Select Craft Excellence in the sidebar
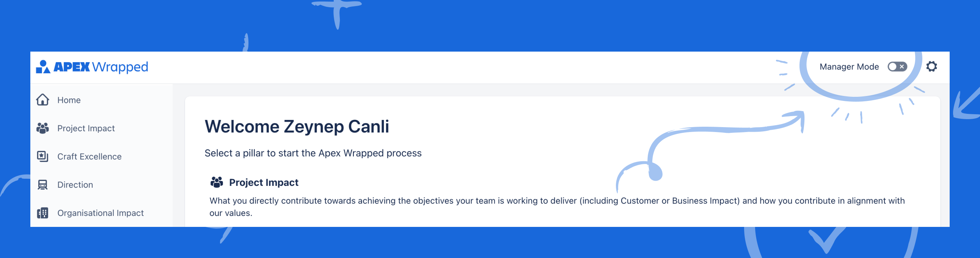The image size is (980, 258). coord(90,156)
